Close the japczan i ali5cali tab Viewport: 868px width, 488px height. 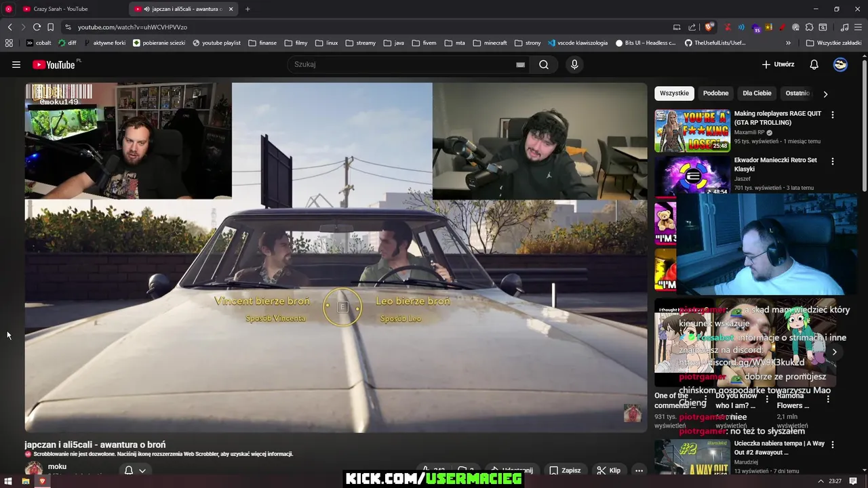tap(231, 9)
